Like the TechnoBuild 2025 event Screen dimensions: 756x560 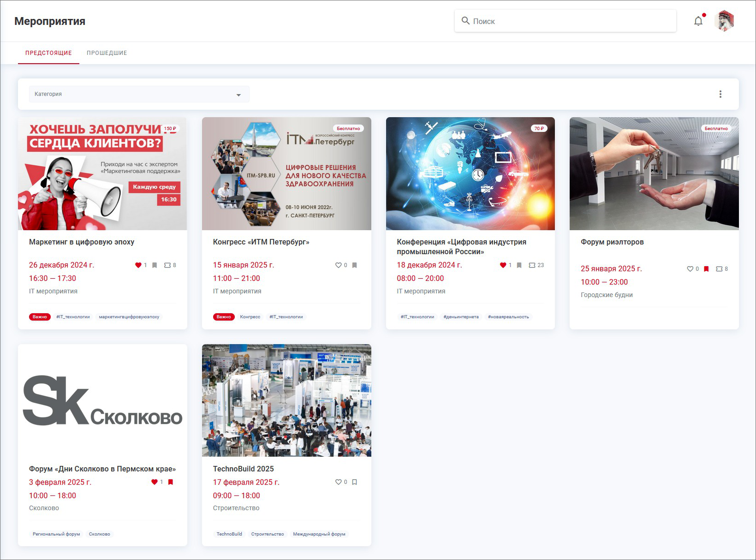[338, 482]
